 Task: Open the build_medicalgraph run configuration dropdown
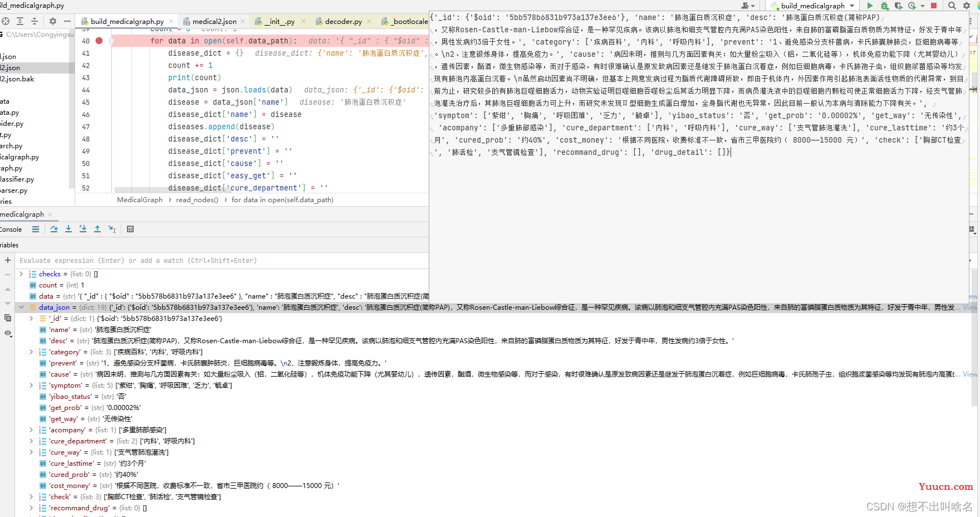point(814,6)
